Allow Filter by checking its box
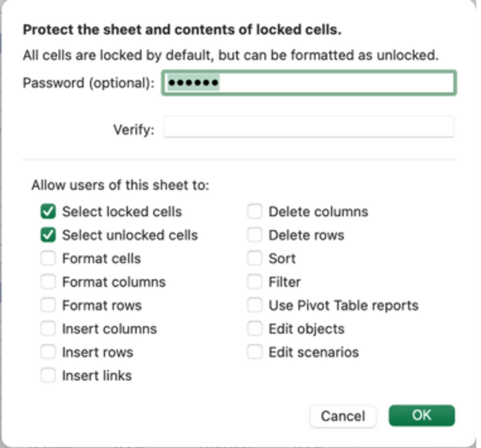Screen dimensions: 481x448 (x=254, y=282)
